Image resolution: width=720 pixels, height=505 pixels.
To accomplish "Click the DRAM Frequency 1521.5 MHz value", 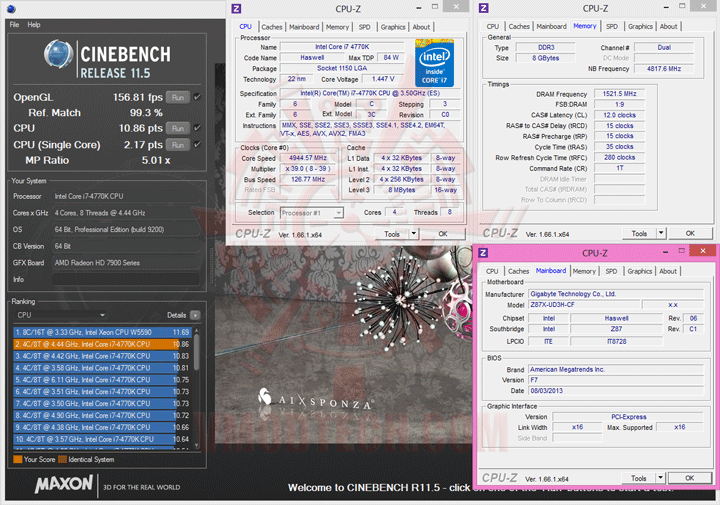I will 619,94.
